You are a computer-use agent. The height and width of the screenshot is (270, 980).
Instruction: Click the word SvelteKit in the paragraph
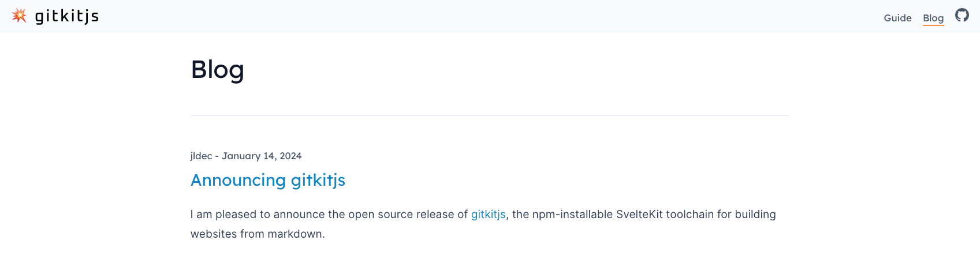tap(639, 215)
